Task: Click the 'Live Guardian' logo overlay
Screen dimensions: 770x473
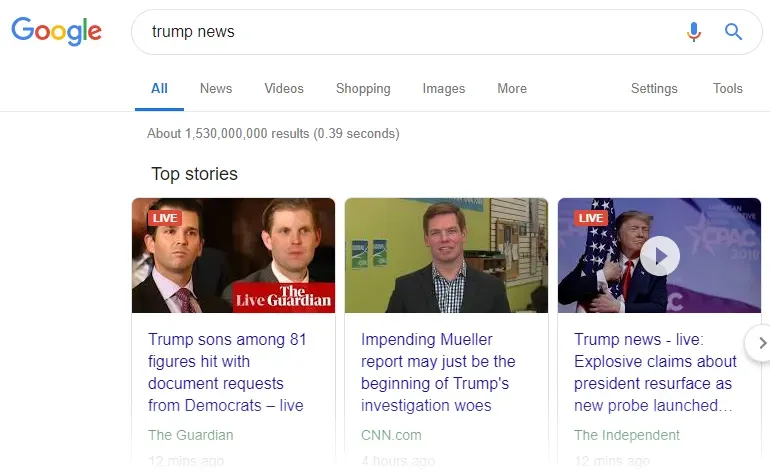Action: (283, 298)
